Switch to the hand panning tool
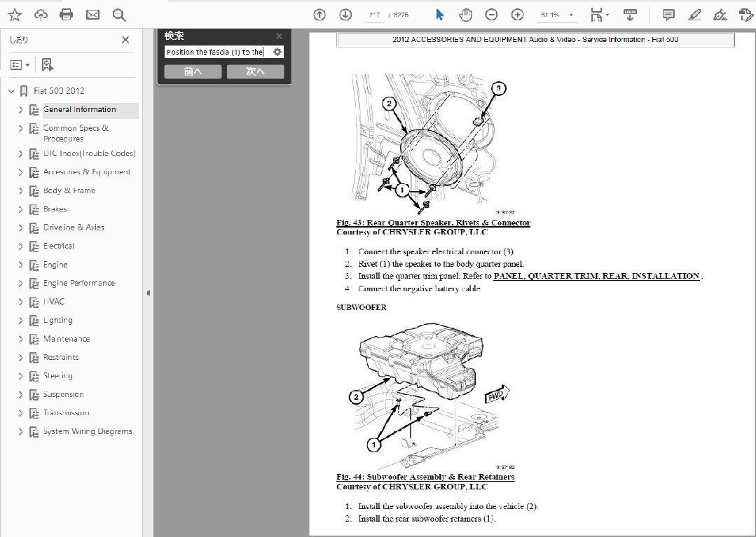 coord(465,14)
